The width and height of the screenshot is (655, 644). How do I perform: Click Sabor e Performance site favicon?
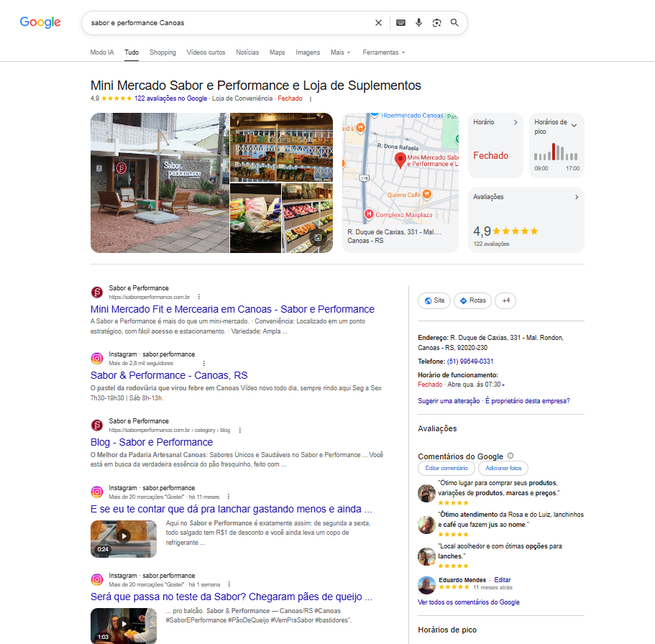point(97,293)
